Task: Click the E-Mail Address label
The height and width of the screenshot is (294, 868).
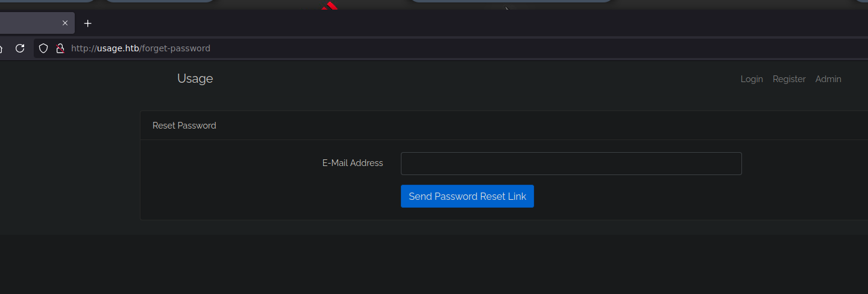Action: pyautogui.click(x=353, y=163)
